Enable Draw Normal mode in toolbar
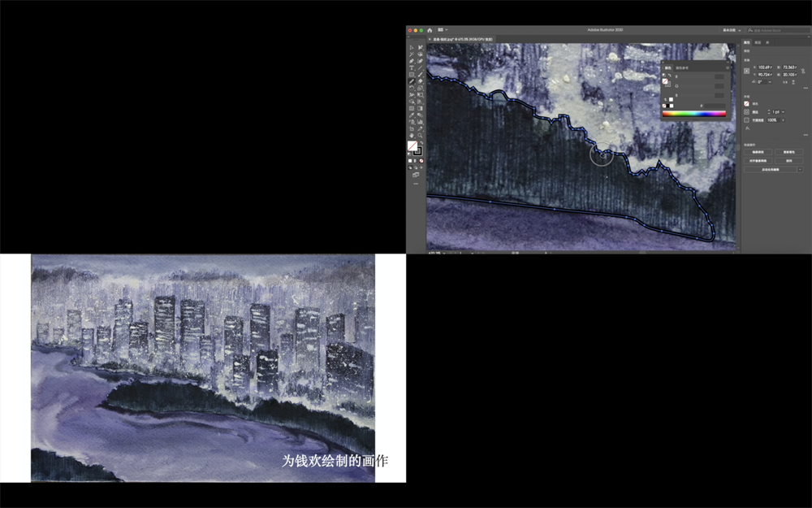This screenshot has height=508, width=812. pos(411,167)
